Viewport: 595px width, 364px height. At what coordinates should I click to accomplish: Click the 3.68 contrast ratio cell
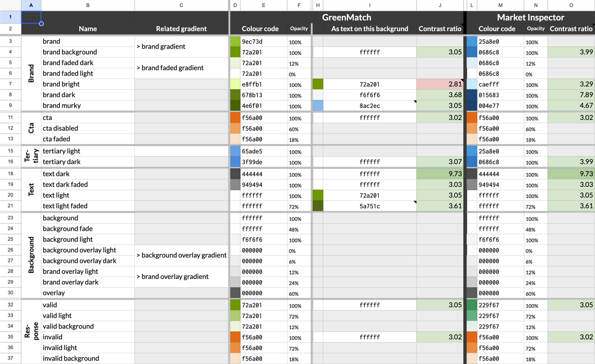(x=440, y=95)
